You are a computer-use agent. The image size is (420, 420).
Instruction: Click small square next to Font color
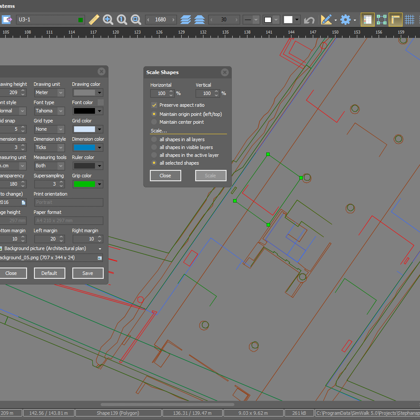(x=100, y=102)
